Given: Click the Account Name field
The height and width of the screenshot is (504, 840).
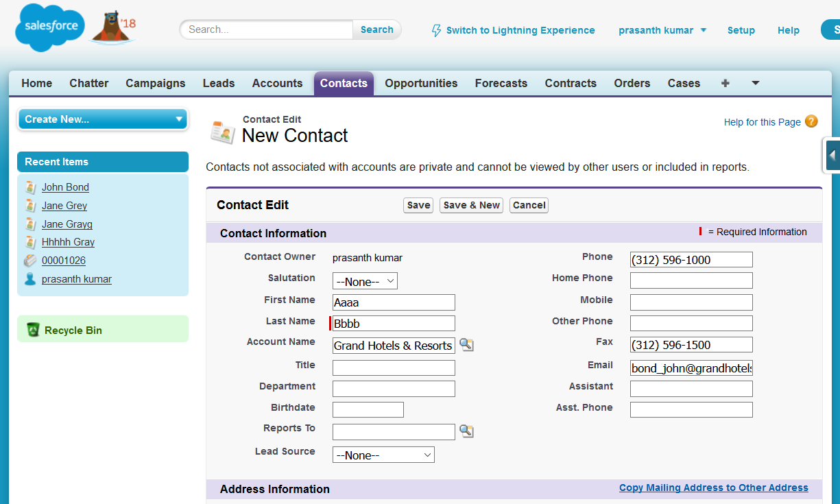Looking at the screenshot, I should coord(394,346).
